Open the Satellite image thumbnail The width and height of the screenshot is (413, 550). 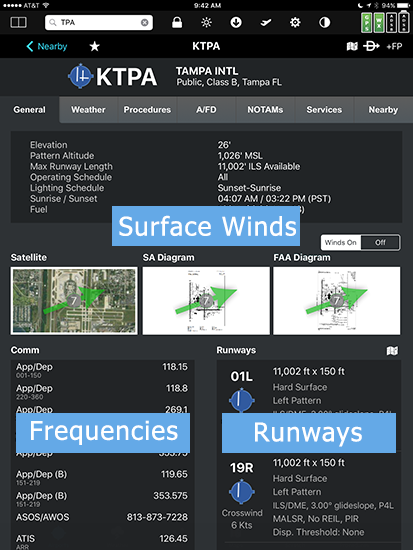[x=74, y=301]
